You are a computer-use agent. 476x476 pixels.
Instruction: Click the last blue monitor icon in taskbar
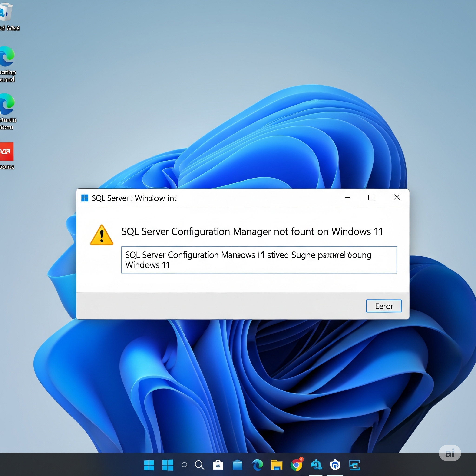tap(354, 465)
